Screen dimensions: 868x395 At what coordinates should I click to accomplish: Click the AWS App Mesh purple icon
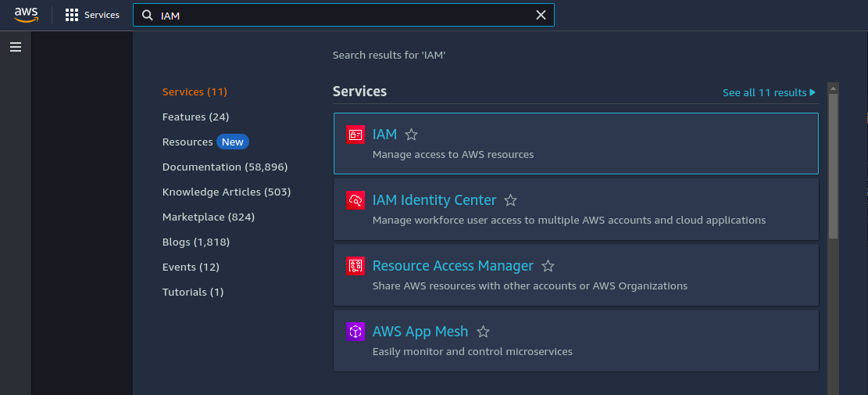pyautogui.click(x=355, y=332)
